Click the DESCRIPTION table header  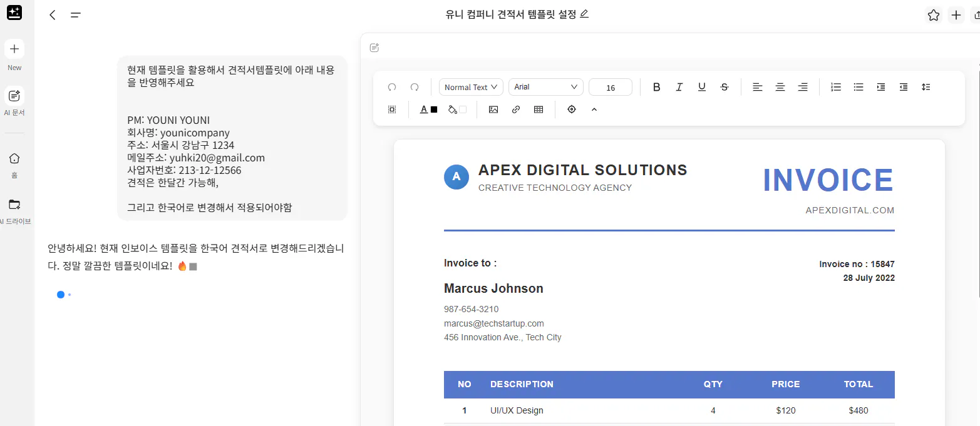click(x=522, y=384)
